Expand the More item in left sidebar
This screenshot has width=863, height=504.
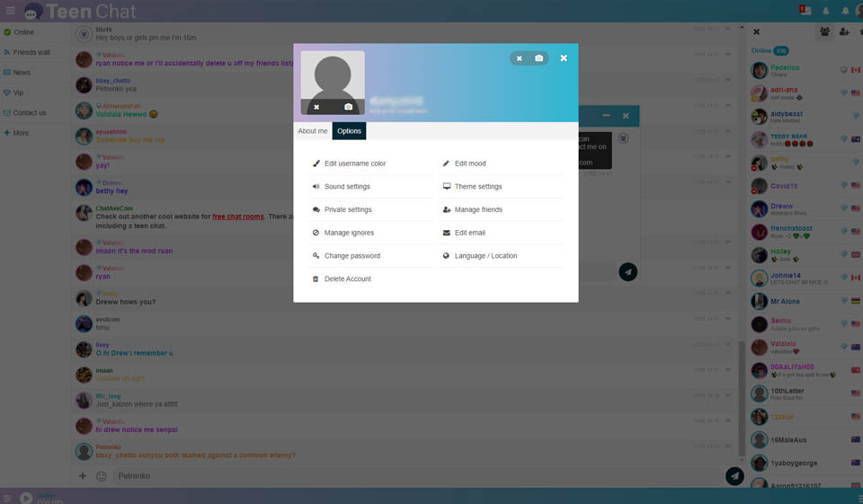pyautogui.click(x=20, y=133)
